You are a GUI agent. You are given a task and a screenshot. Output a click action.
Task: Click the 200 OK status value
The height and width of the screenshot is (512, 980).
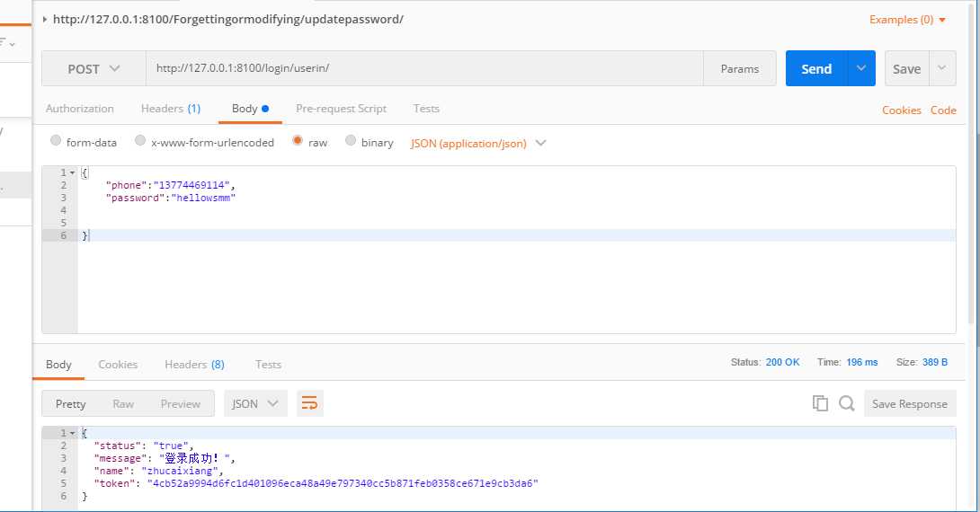(782, 362)
